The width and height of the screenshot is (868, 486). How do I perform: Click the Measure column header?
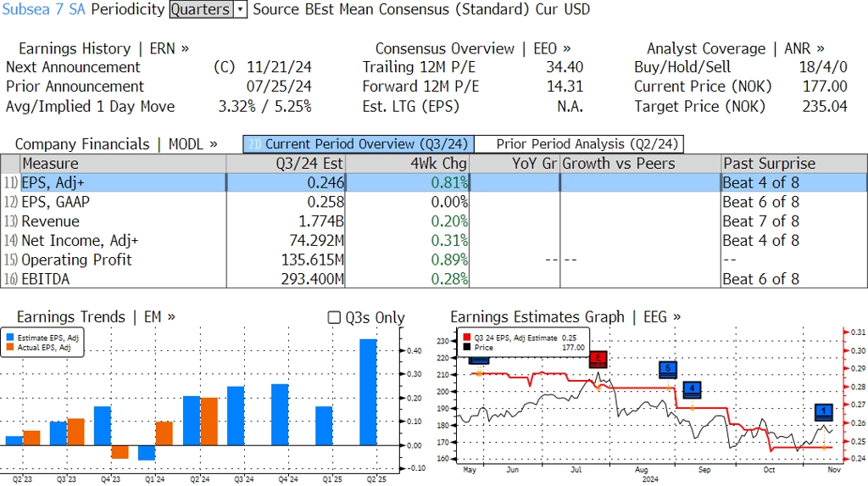[123, 164]
